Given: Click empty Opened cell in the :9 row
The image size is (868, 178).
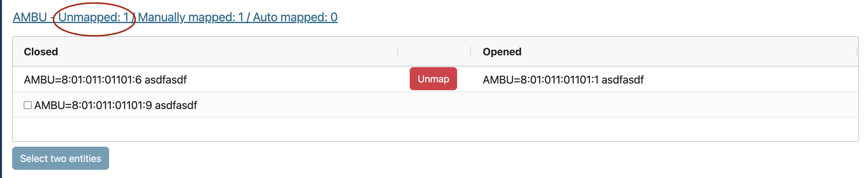Looking at the screenshot, I should coord(640,105).
